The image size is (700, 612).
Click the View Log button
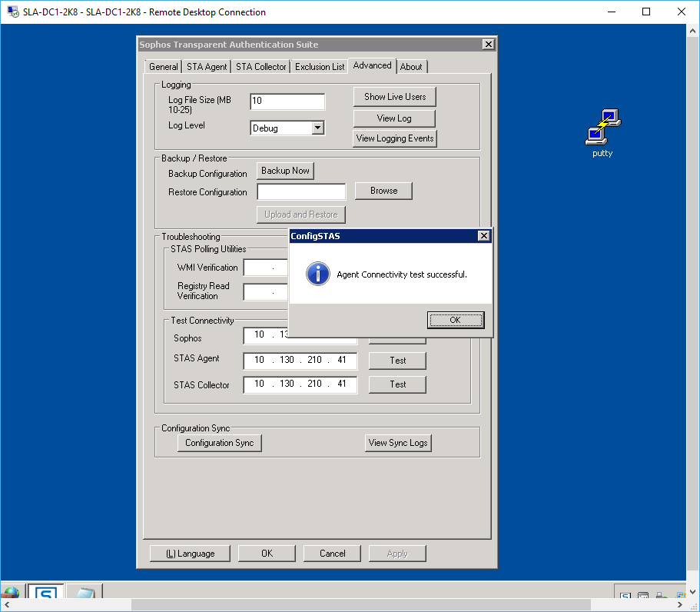pyautogui.click(x=394, y=118)
